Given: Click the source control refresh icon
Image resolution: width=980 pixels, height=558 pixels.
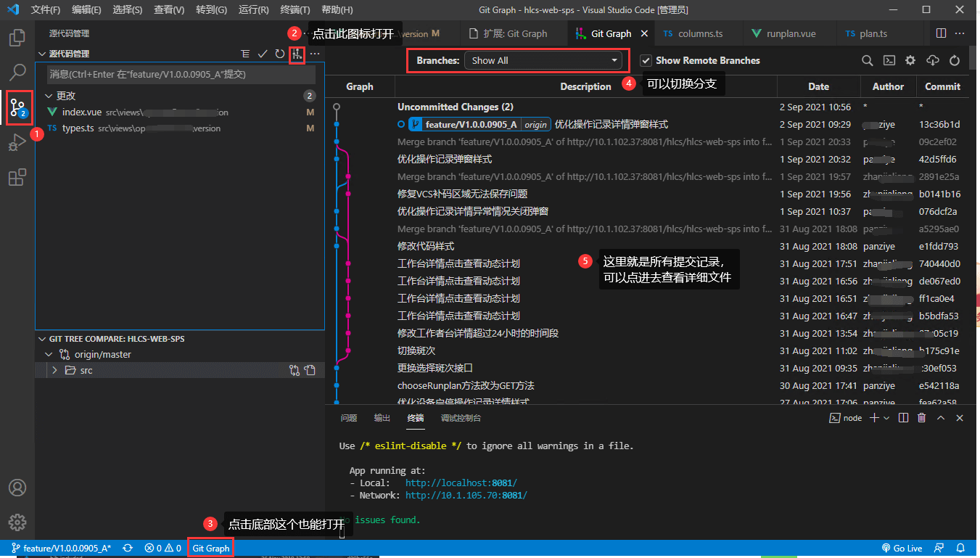Looking at the screenshot, I should coord(280,54).
